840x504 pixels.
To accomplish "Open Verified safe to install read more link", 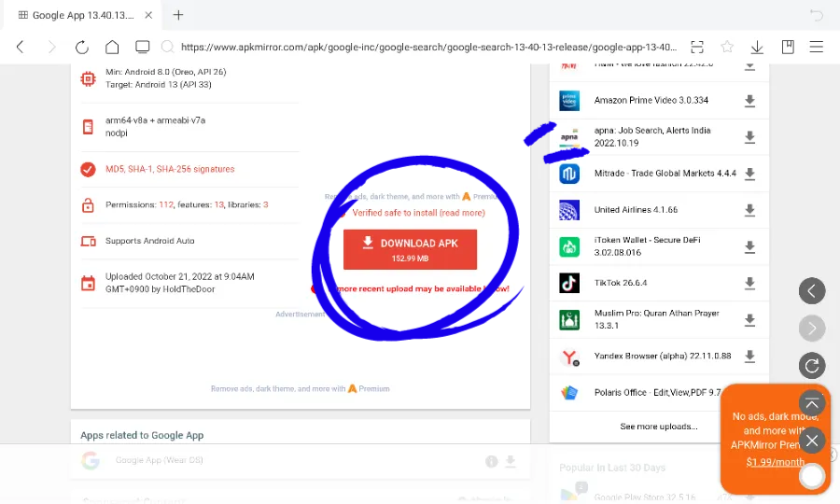I will (418, 213).
